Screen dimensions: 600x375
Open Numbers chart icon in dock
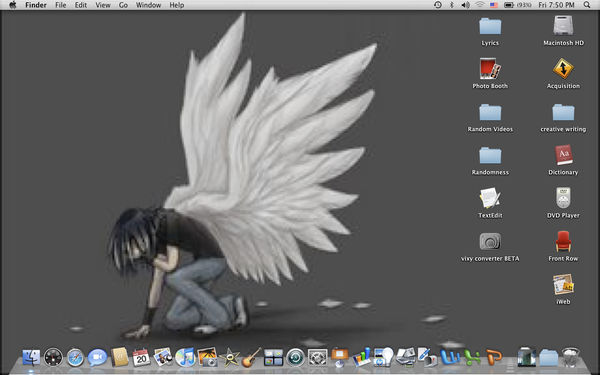point(362,357)
